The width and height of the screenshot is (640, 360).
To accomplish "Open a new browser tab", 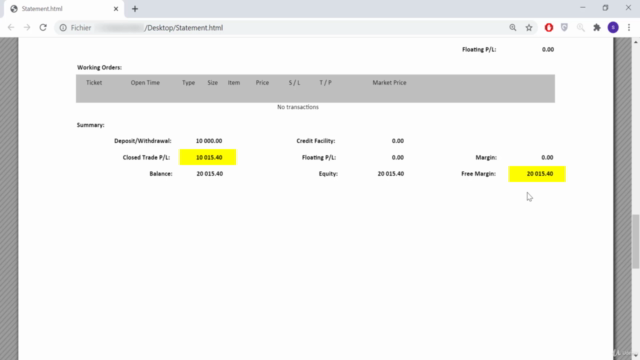I will [x=135, y=9].
